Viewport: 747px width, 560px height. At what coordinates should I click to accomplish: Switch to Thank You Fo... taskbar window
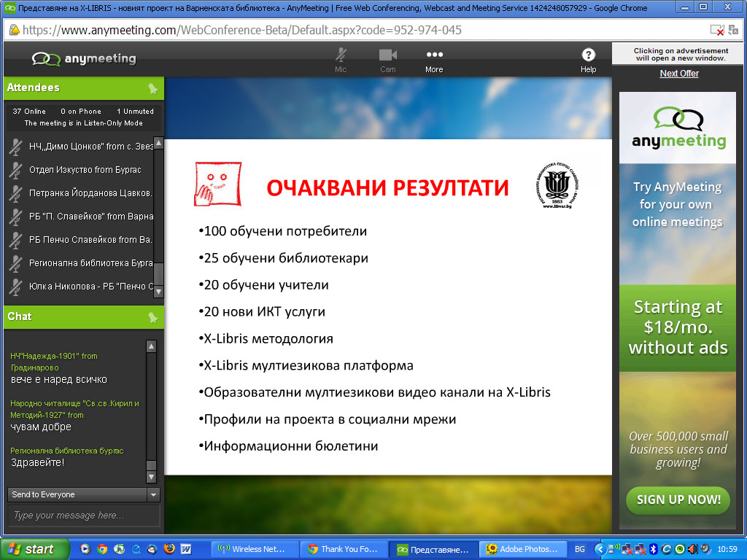tap(344, 550)
